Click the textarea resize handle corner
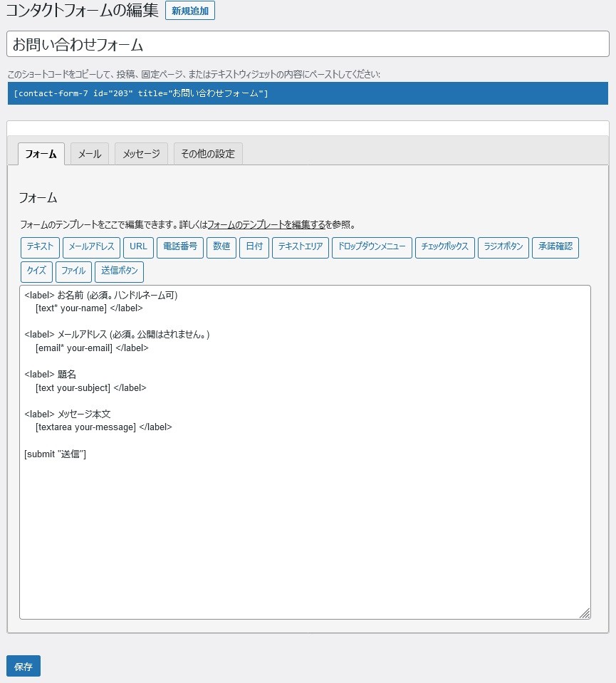The height and width of the screenshot is (683, 616). tap(585, 613)
